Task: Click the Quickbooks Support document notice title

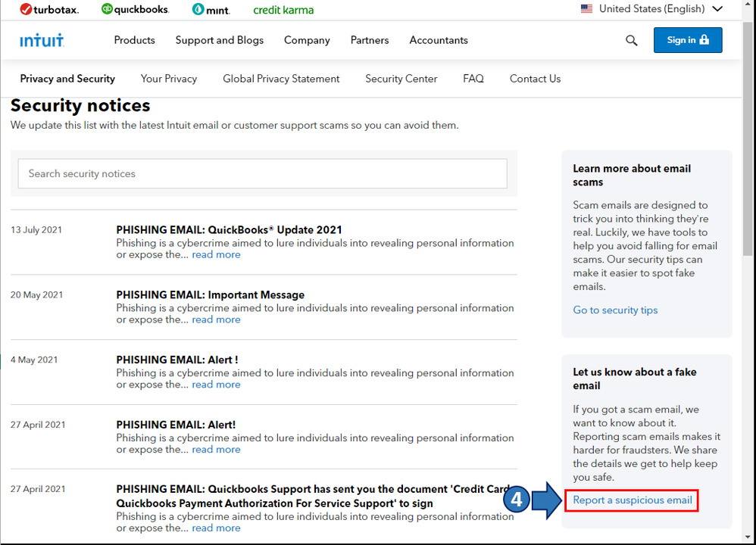Action: (x=314, y=496)
